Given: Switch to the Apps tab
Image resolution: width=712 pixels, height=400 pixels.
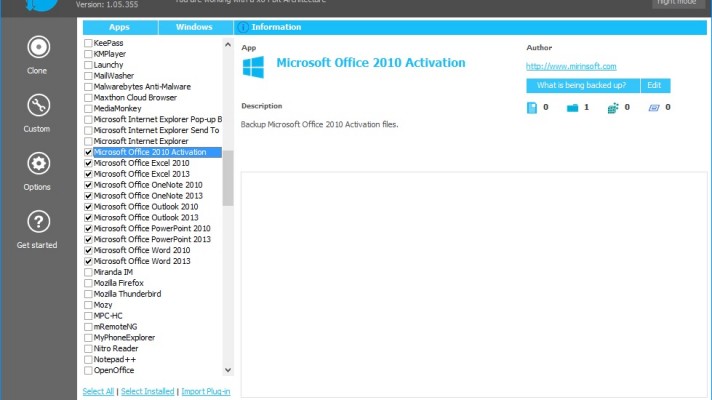Looking at the screenshot, I should [x=120, y=27].
